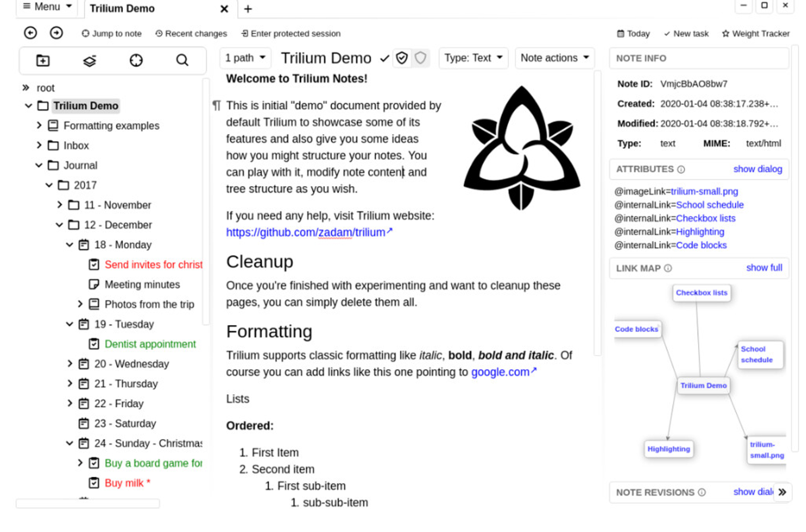Open a new tab with the plus button
Image resolution: width=806 pixels, height=532 pixels.
pyautogui.click(x=248, y=9)
